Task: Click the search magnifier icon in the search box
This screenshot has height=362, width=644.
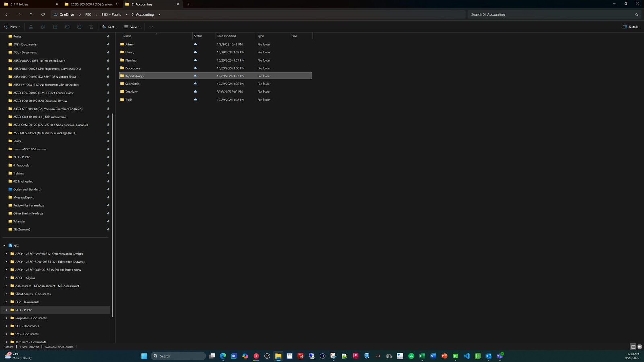Action: [636, 14]
